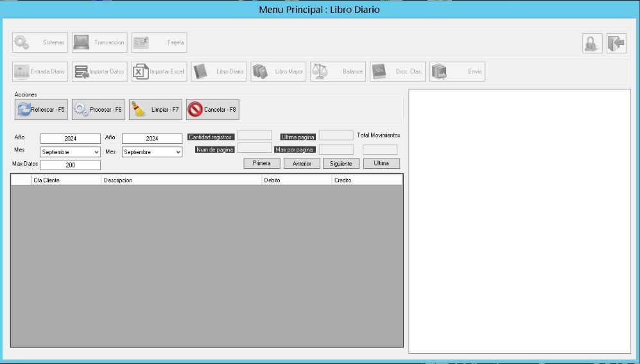Click the Limpiar - F7 broom button
Image resolution: width=640 pixels, height=364 pixels.
coord(156,110)
